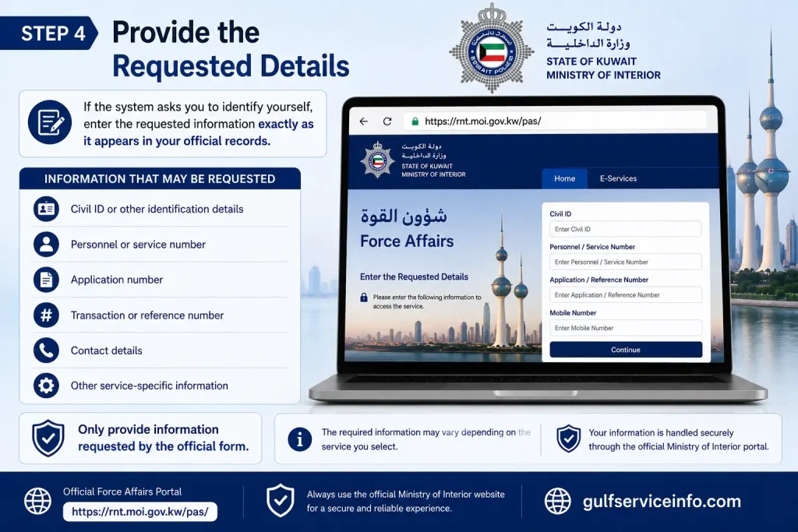Click the ID card icon for Civil ID
Image resolution: width=798 pixels, height=532 pixels.
click(46, 209)
